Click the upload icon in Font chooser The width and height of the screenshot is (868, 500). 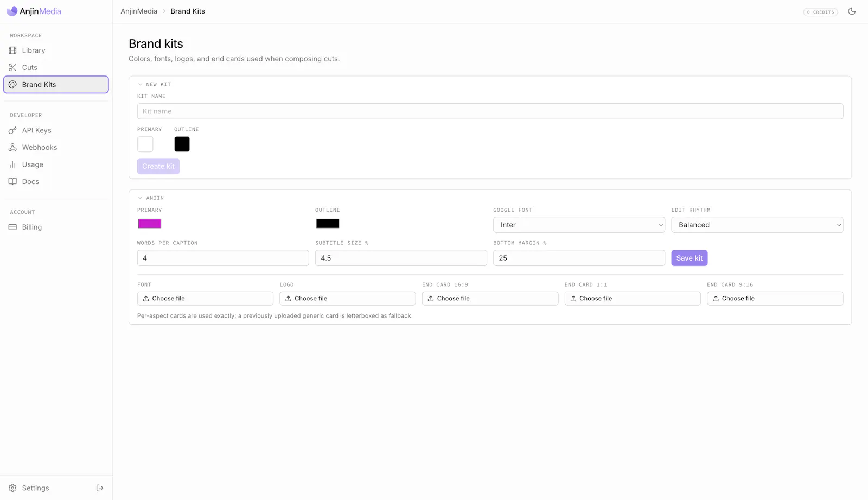click(146, 299)
